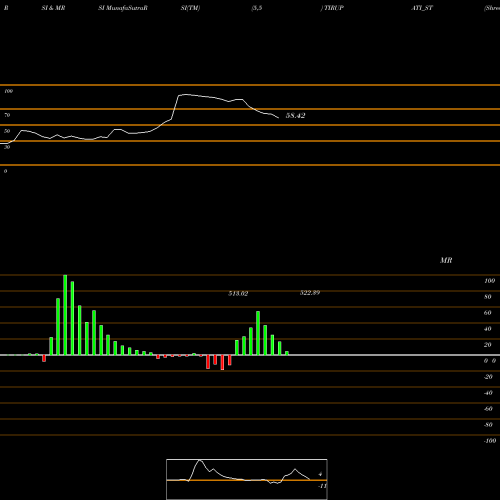The height and width of the screenshot is (500, 500).
Task: Click RSI left axis label 100
Action: click(8, 91)
